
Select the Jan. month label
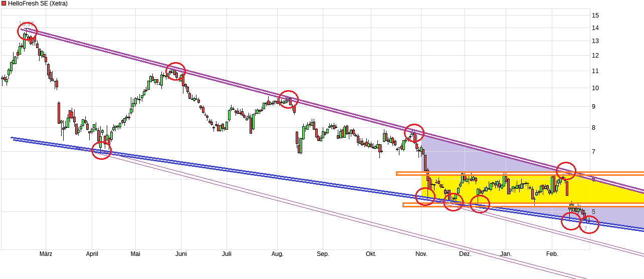[506, 254]
